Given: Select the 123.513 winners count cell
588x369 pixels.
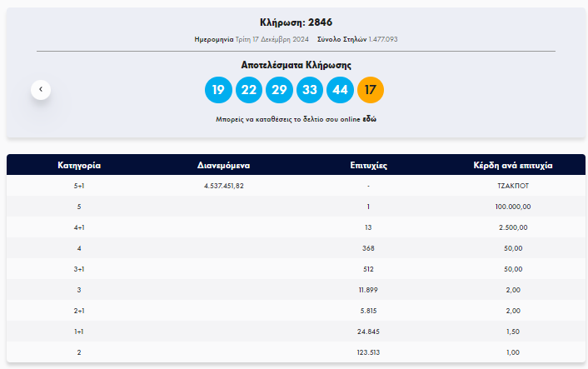Looking at the screenshot, I should pyautogui.click(x=368, y=353).
